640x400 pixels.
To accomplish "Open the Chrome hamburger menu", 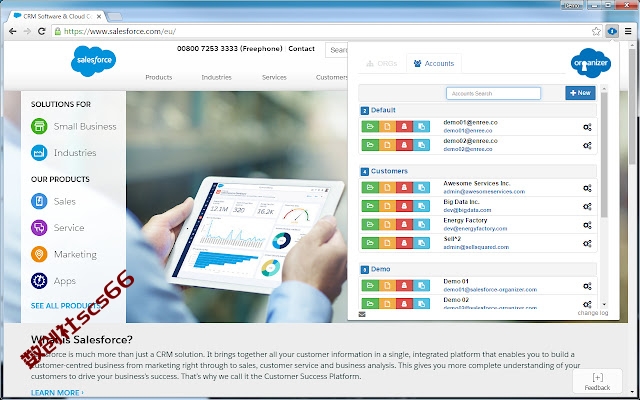I will (628, 31).
